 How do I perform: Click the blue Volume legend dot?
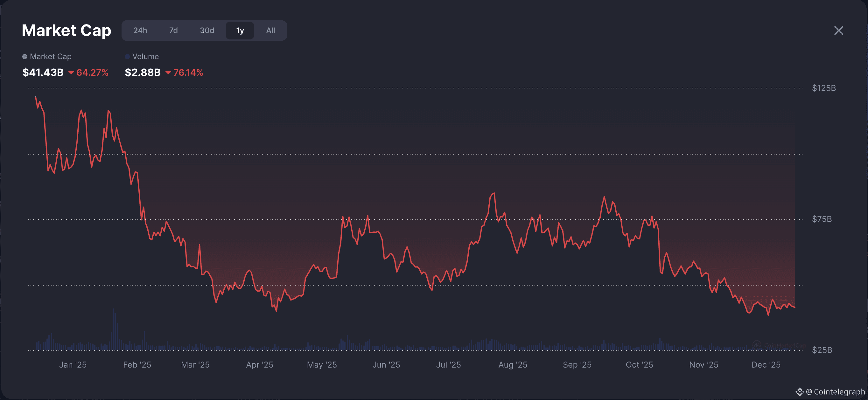(x=127, y=56)
